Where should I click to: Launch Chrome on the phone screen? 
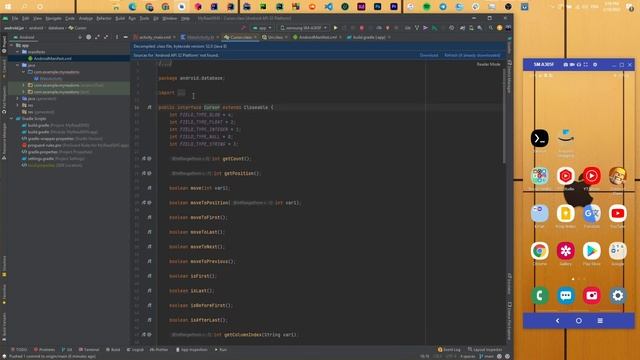(x=539, y=251)
